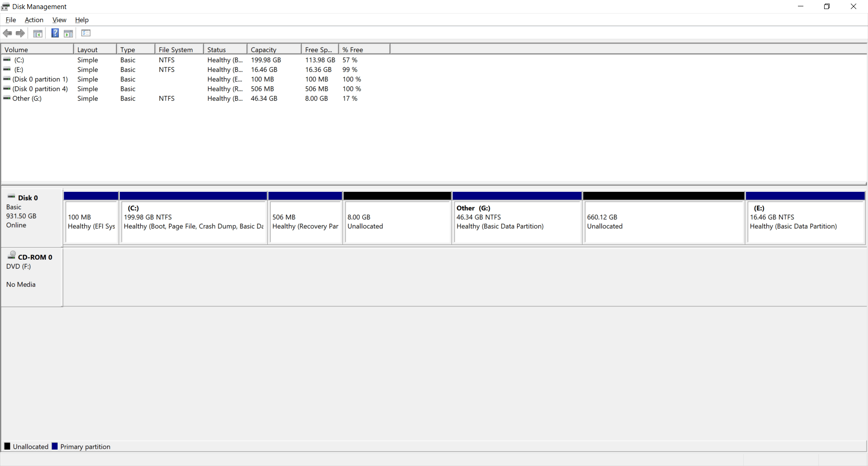Sort by the Type column header

pyautogui.click(x=136, y=49)
